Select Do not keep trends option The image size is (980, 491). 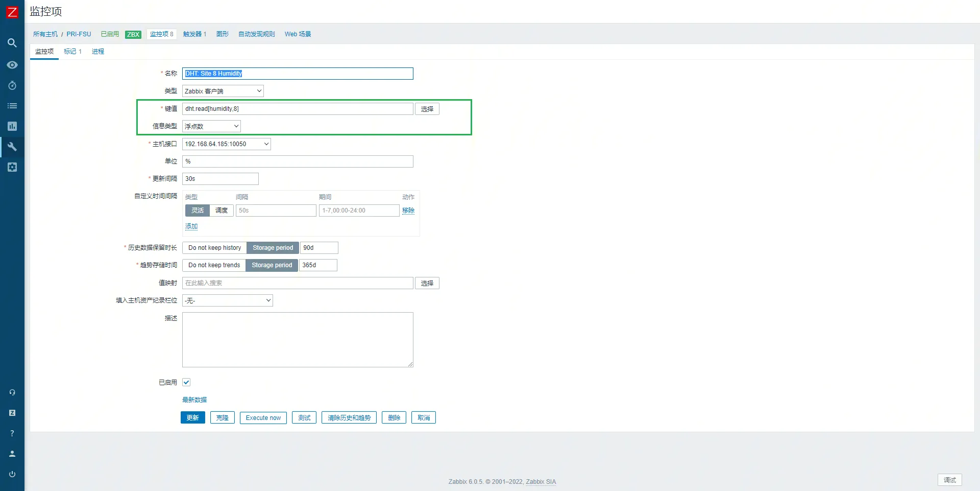(214, 265)
